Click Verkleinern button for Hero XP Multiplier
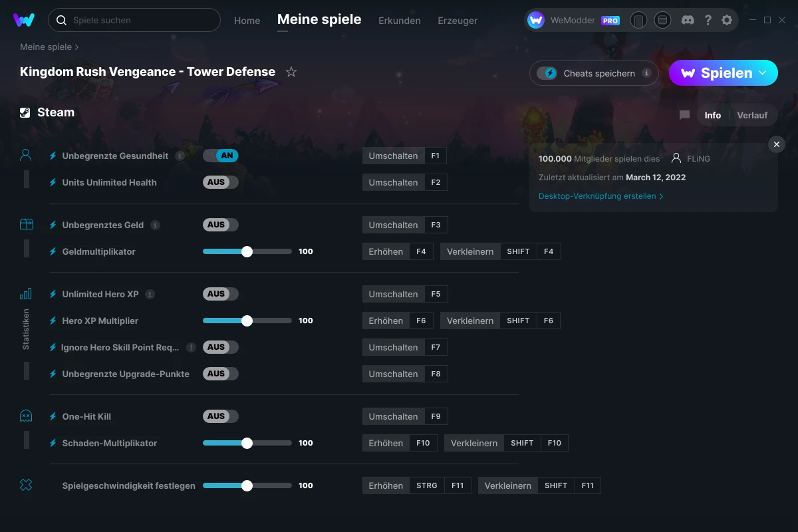Image resolution: width=798 pixels, height=532 pixels. click(470, 321)
